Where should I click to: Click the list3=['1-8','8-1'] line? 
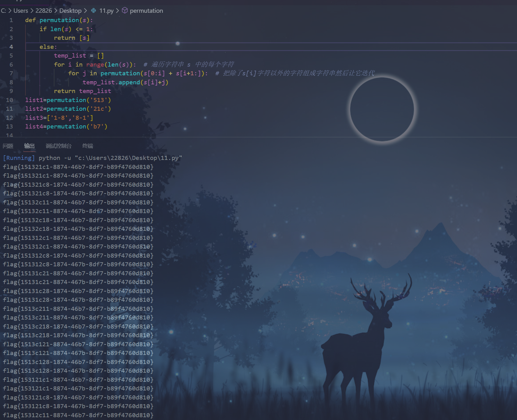(x=59, y=118)
